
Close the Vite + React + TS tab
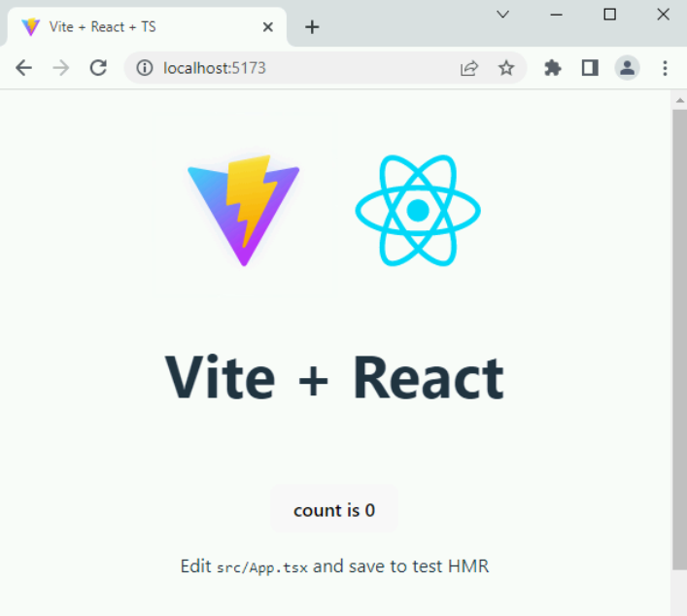[267, 27]
